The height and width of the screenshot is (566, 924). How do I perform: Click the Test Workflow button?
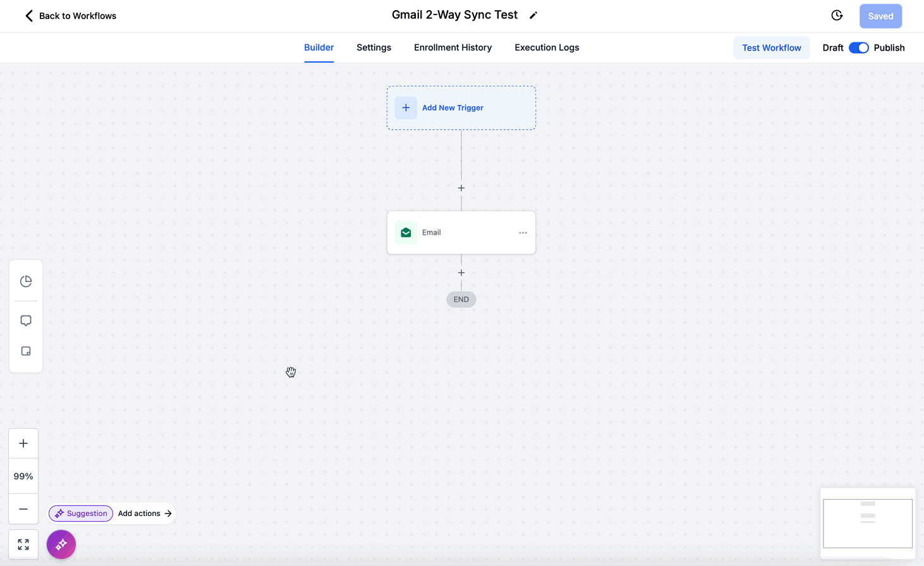coord(771,48)
